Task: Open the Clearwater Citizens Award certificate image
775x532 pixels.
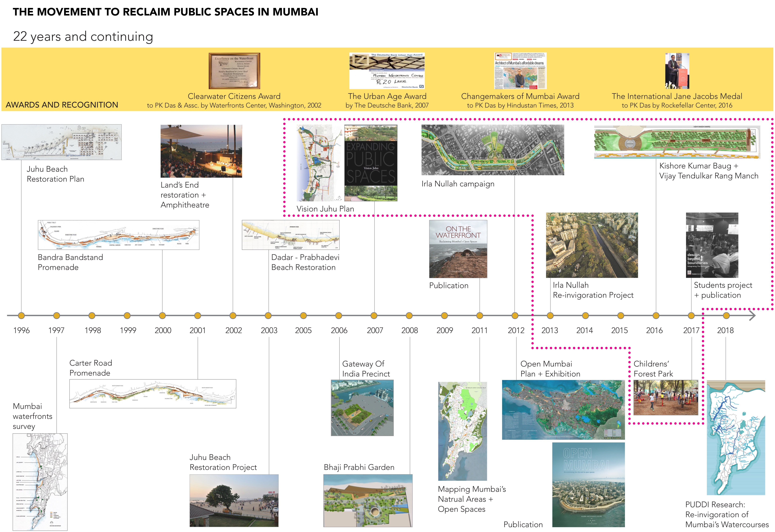Action: click(x=234, y=71)
